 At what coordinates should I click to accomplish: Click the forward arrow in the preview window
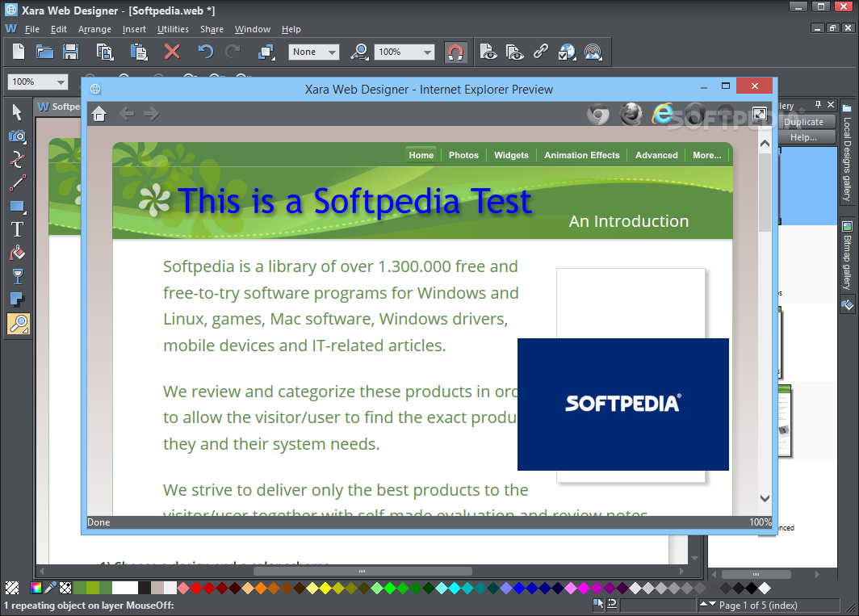click(151, 114)
